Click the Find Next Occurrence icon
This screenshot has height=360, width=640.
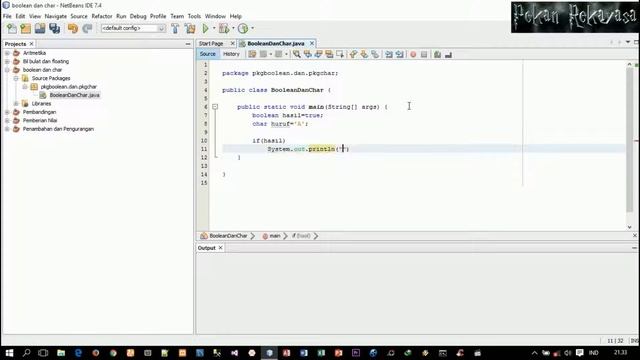(318, 54)
